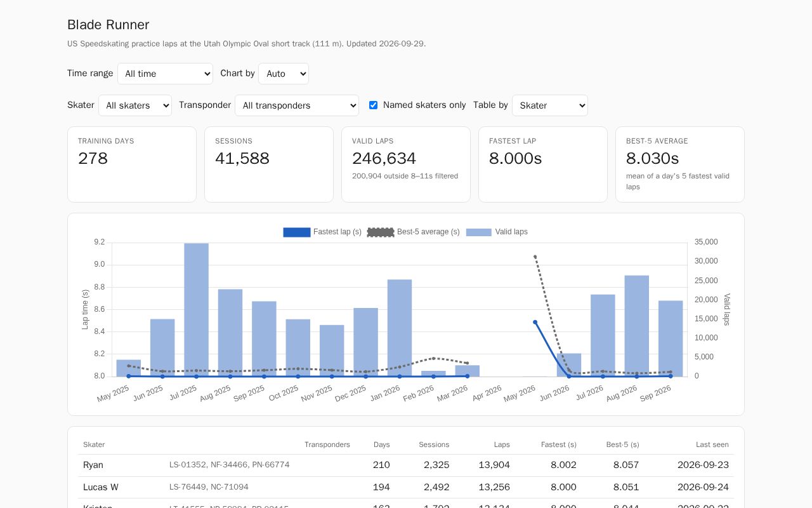Open the Skater filter dropdown

[x=135, y=105]
